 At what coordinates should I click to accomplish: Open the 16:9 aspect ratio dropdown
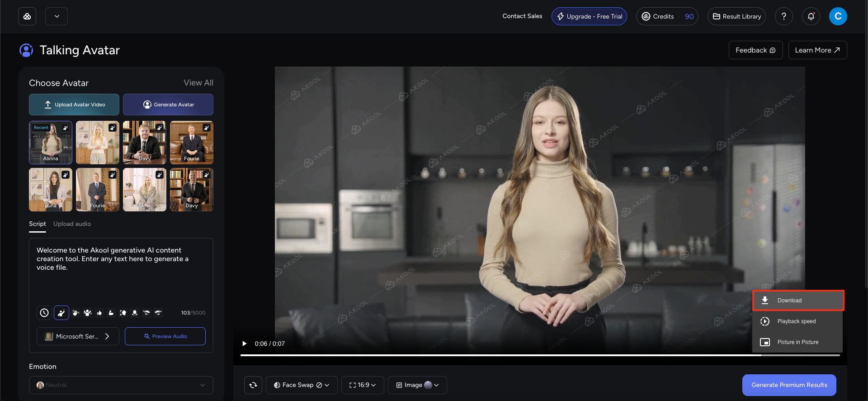tap(363, 385)
